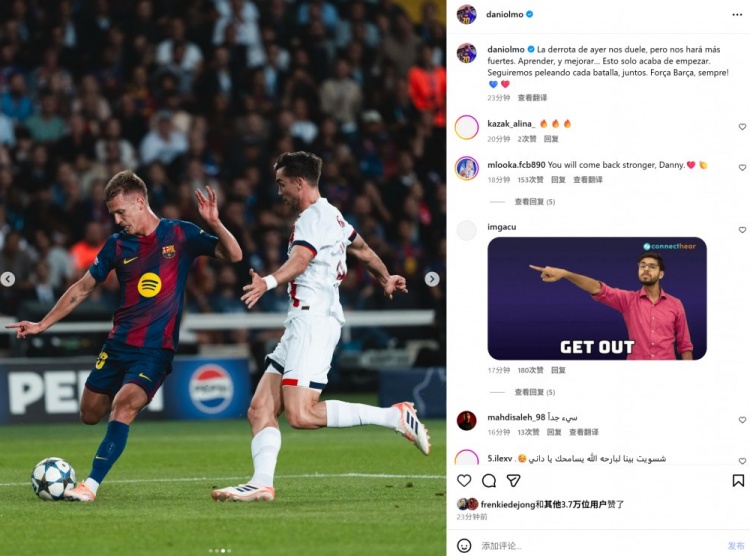750x556 pixels.
Task: Go to next photo with right arrow
Action: [x=432, y=279]
